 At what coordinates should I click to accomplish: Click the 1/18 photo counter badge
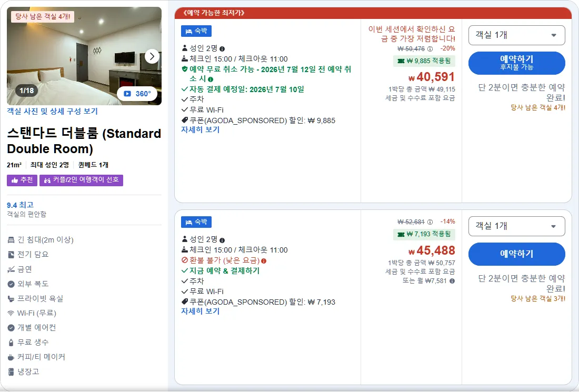[27, 91]
